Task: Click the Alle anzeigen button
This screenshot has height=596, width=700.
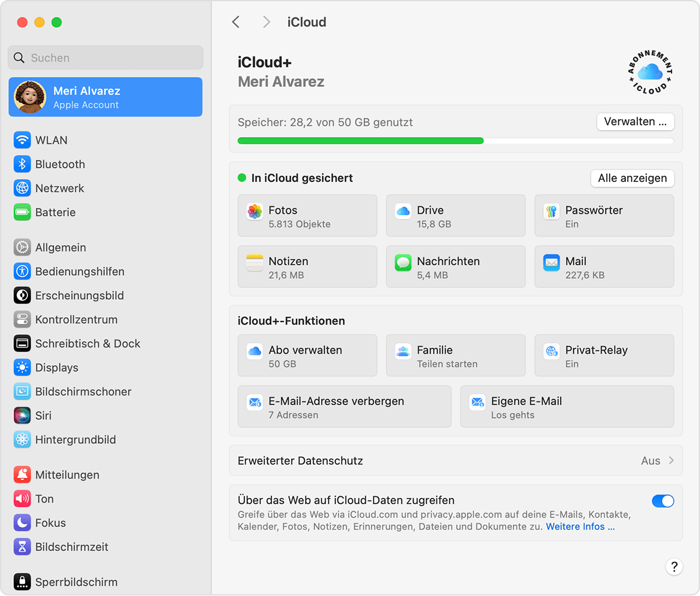Action: [632, 178]
